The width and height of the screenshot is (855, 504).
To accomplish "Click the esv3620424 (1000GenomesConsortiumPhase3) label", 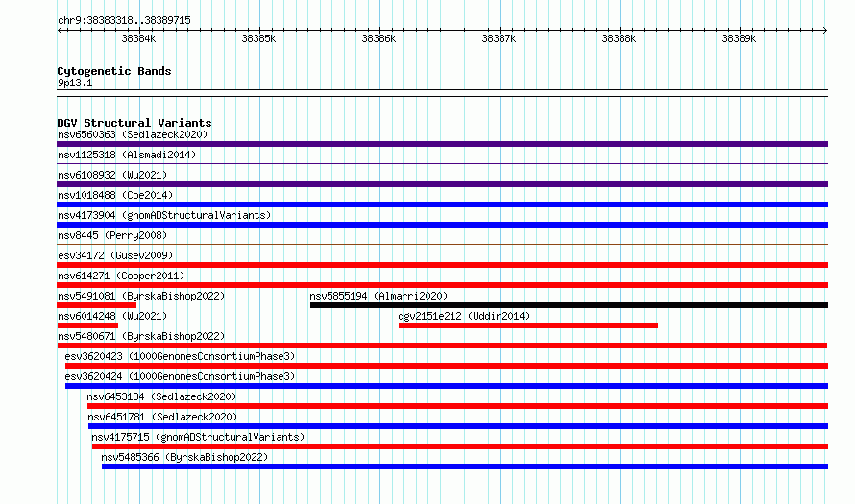I will [x=180, y=376].
